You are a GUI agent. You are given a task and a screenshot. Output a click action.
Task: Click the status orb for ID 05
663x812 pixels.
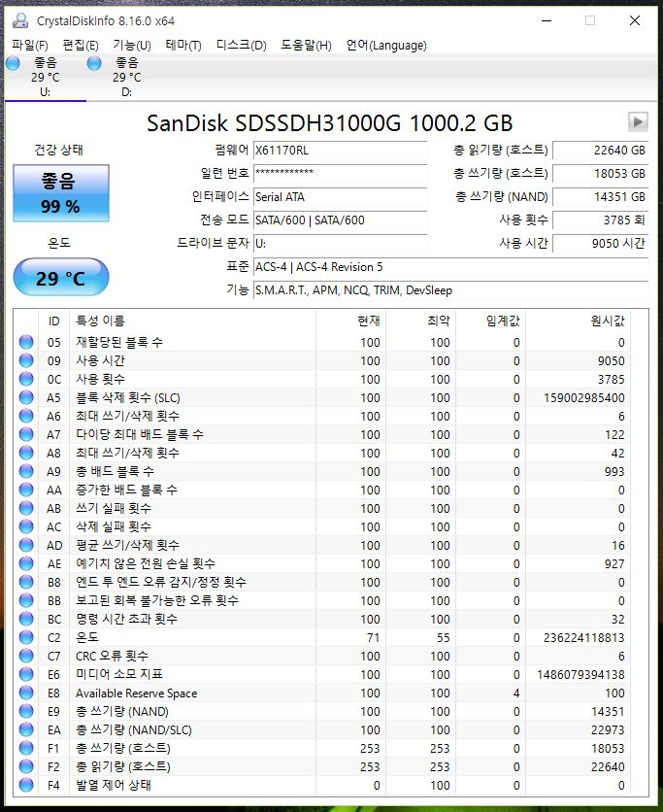click(26, 342)
